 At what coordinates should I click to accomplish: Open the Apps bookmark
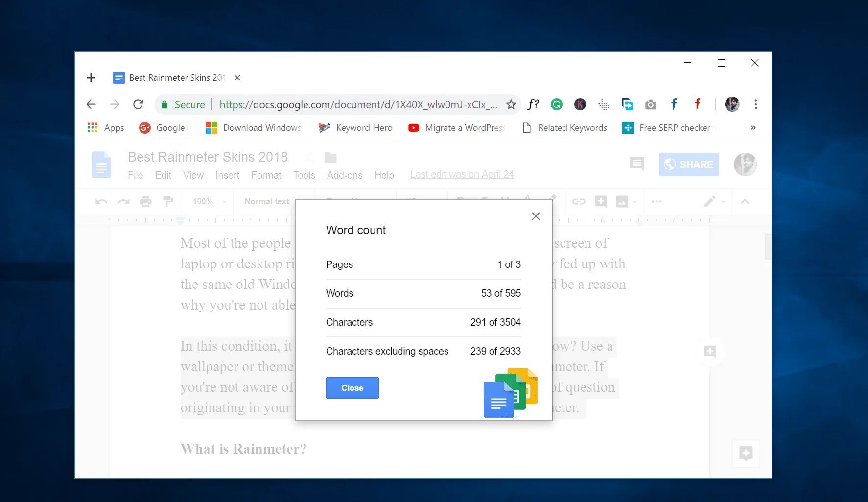[106, 128]
